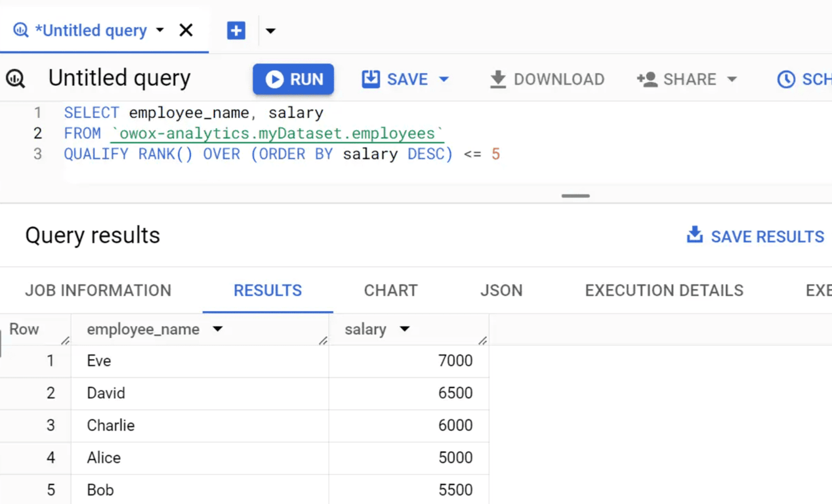Click the query icon next to Untitled query title
Image resolution: width=832 pixels, height=504 pixels.
[16, 79]
